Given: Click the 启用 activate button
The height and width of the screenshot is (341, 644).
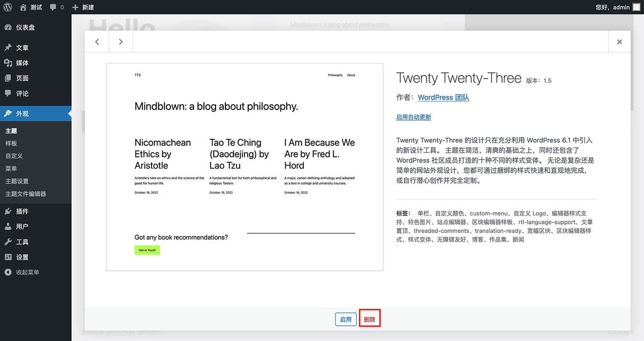Looking at the screenshot, I should pos(346,320).
